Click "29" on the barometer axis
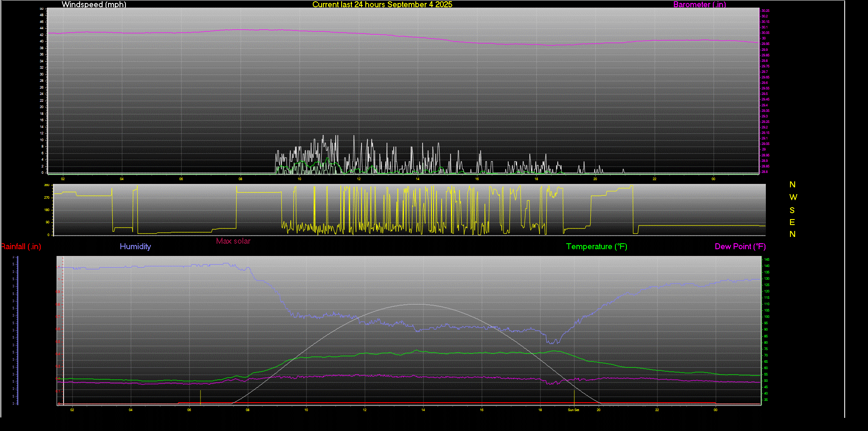The width and height of the screenshot is (868, 431). pyautogui.click(x=764, y=149)
